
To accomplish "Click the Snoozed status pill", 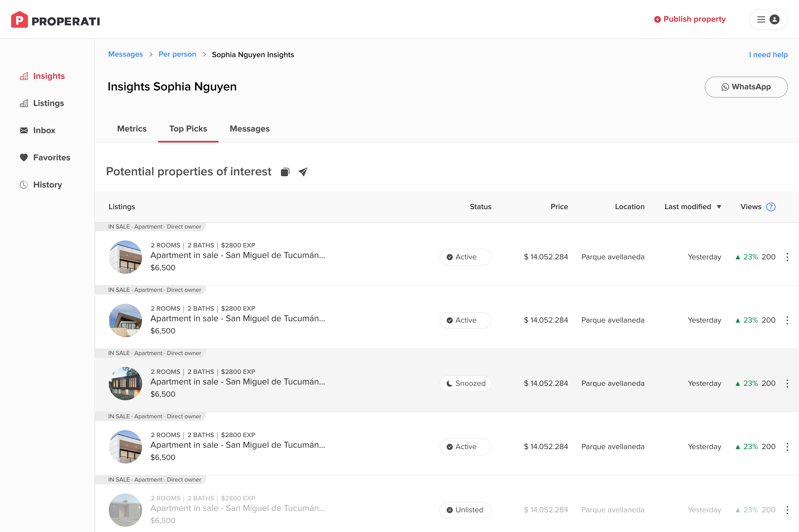I will coord(465,383).
